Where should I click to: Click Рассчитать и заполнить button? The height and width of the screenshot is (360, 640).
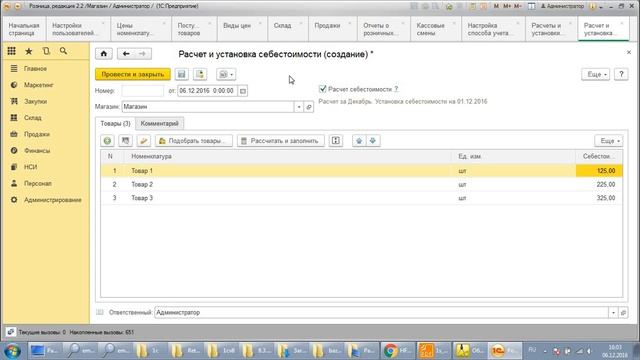281,141
